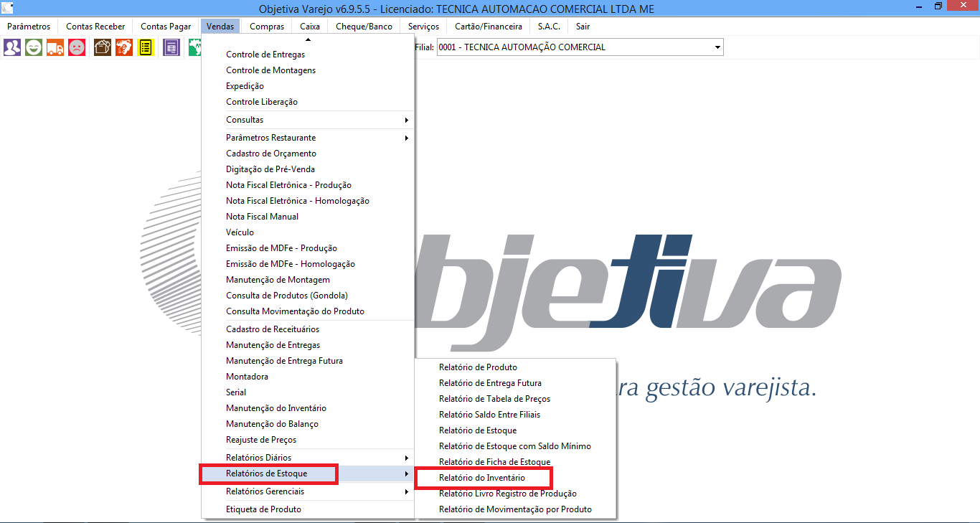Screen dimensions: 980x523
Task: Click the Sair menu item
Action: pyautogui.click(x=583, y=27)
